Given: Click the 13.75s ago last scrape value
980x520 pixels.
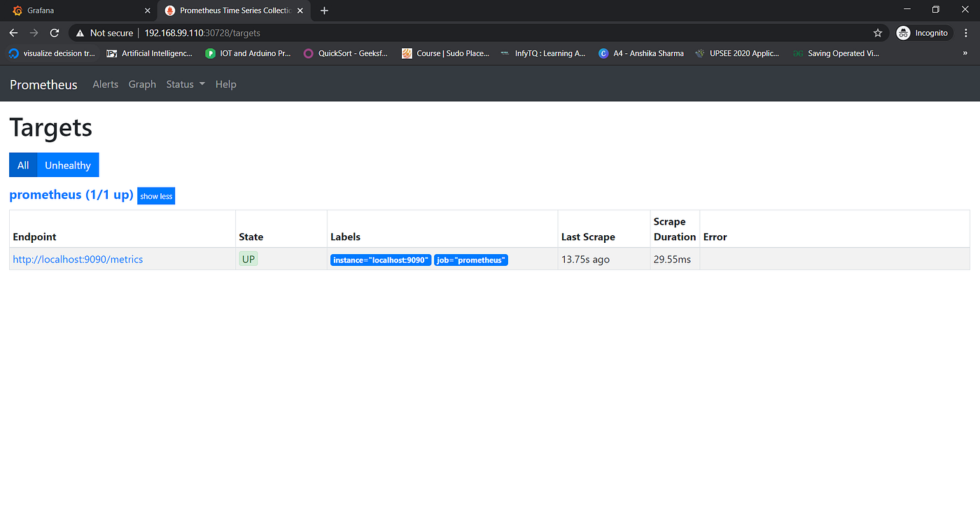Looking at the screenshot, I should coord(585,260).
